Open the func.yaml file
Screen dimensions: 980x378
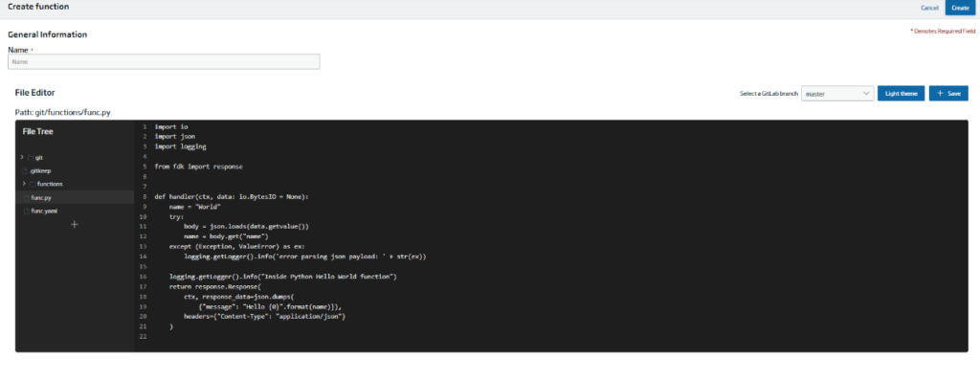tap(44, 211)
